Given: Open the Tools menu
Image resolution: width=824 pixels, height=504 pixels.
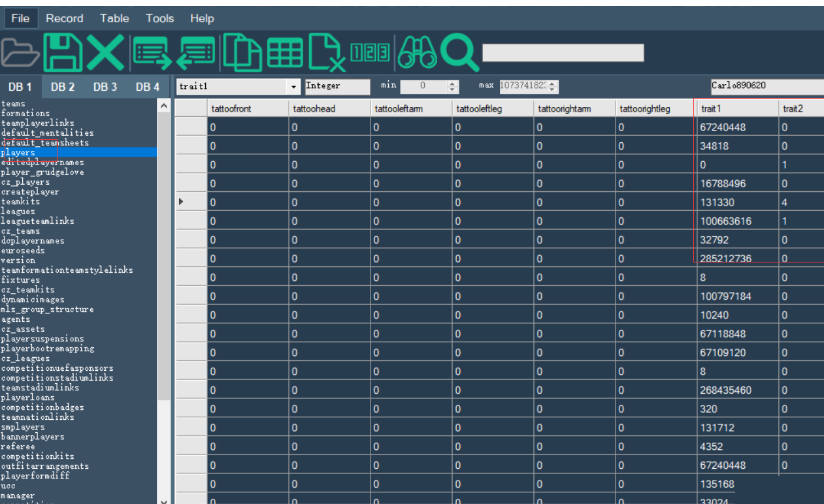Looking at the screenshot, I should tap(159, 18).
